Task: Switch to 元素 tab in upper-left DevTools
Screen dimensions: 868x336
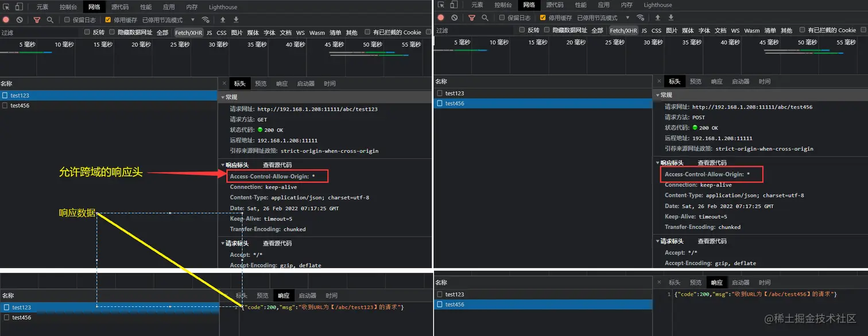Action: [42, 7]
